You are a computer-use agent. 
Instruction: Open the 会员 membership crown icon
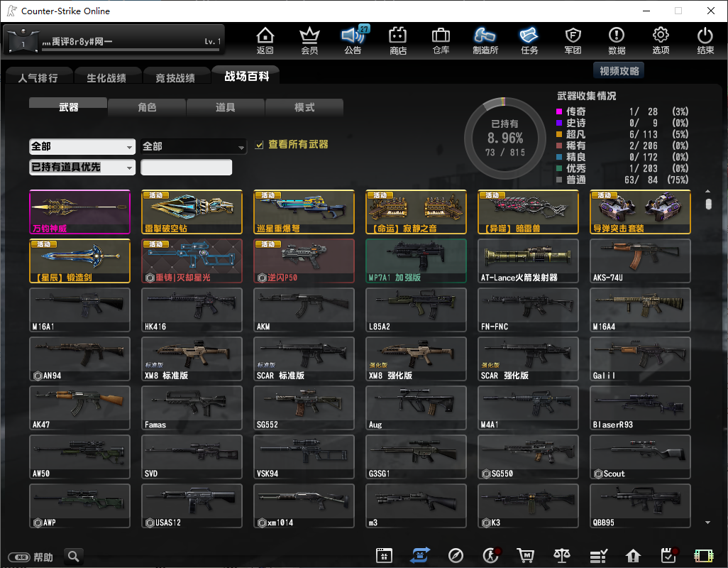pyautogui.click(x=309, y=40)
